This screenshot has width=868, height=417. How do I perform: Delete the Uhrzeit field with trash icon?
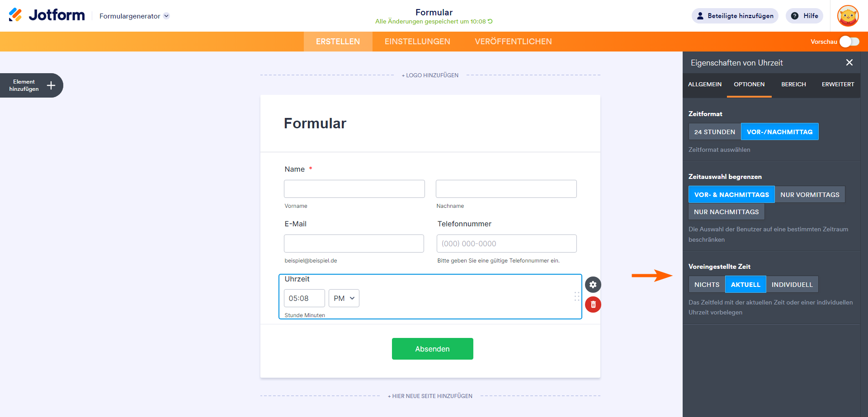(593, 305)
